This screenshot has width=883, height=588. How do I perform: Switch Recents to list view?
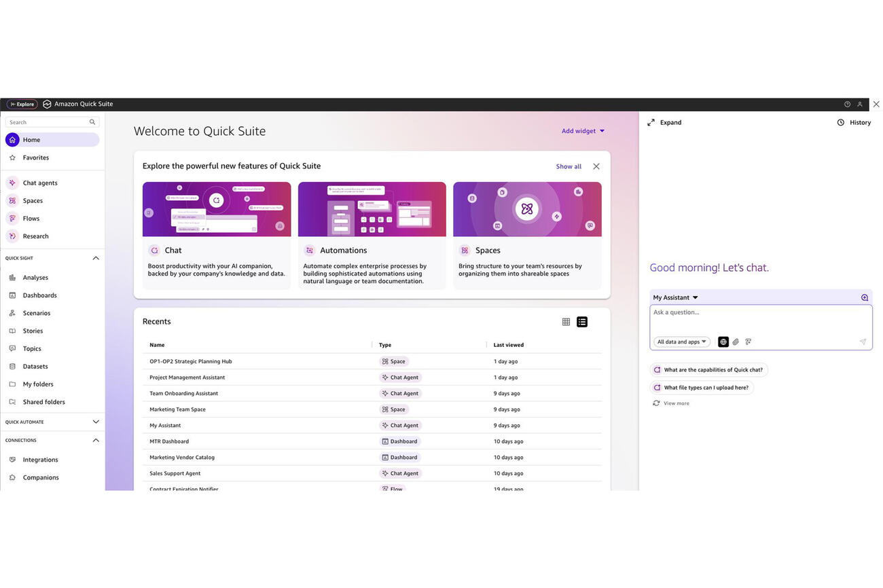[582, 322]
